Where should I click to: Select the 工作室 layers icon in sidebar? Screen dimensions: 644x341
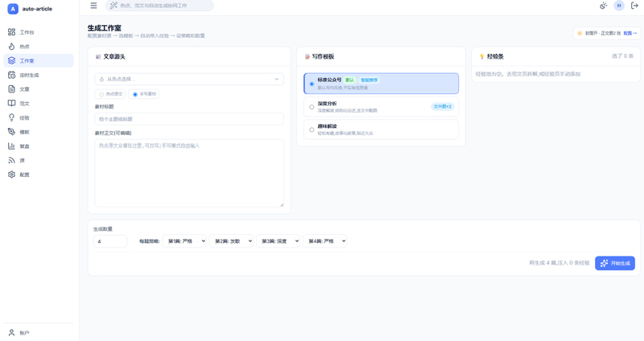11,60
